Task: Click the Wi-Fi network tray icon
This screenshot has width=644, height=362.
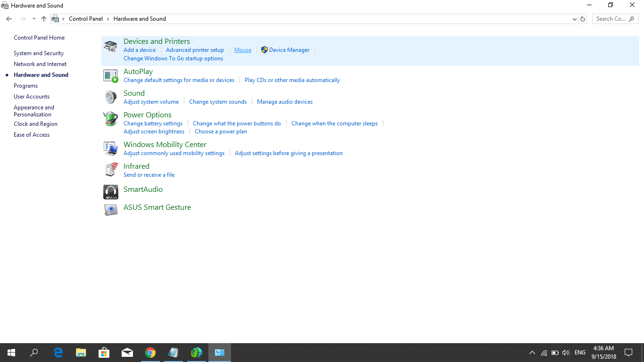Action: click(544, 353)
